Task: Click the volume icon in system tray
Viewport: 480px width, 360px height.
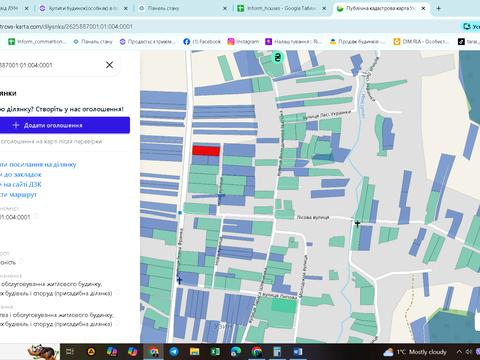Action: (468, 352)
